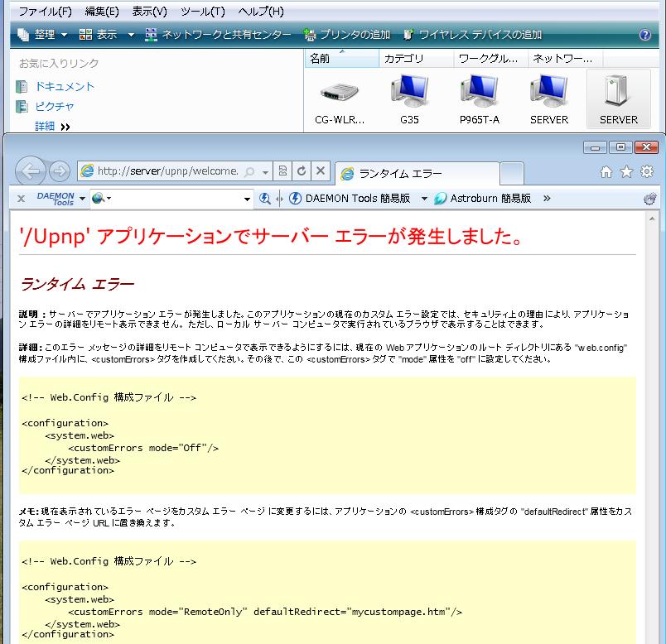The image size is (666, 644).
Task: Select the G35 computer icon
Action: point(409,100)
